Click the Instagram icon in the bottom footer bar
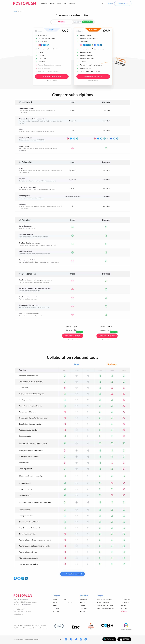 point(81,639)
